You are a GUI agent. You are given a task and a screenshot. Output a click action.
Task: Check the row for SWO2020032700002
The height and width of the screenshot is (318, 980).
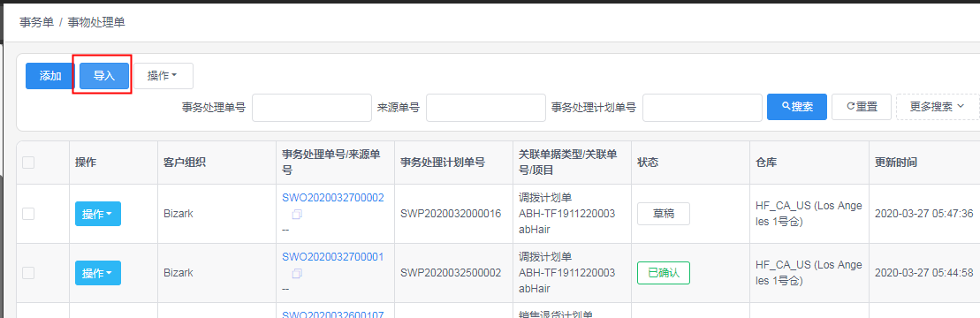click(28, 214)
